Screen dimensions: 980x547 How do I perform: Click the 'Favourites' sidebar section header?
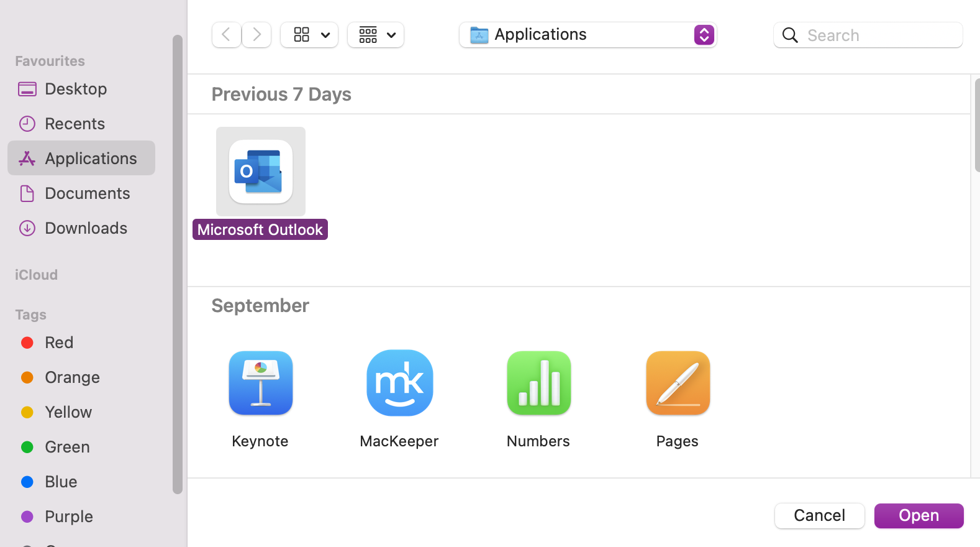pyautogui.click(x=50, y=61)
